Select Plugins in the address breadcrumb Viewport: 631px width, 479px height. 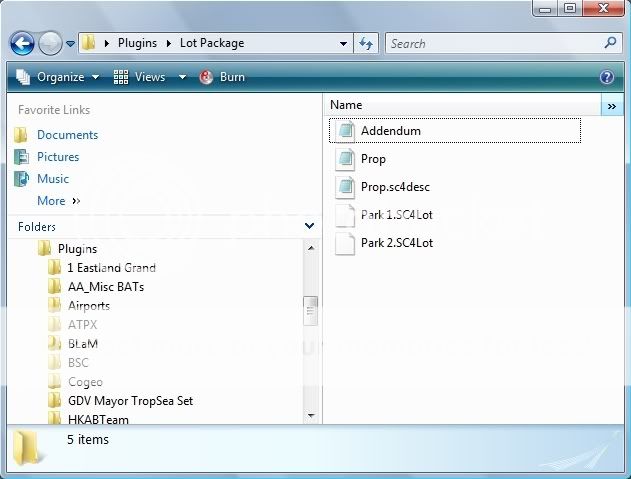[137, 43]
